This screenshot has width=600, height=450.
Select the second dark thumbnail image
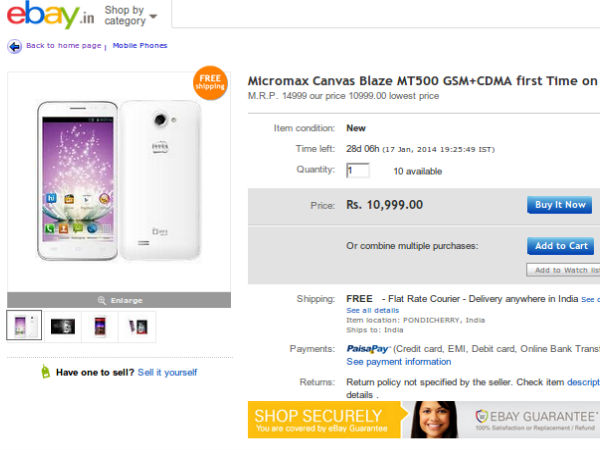[x=62, y=326]
